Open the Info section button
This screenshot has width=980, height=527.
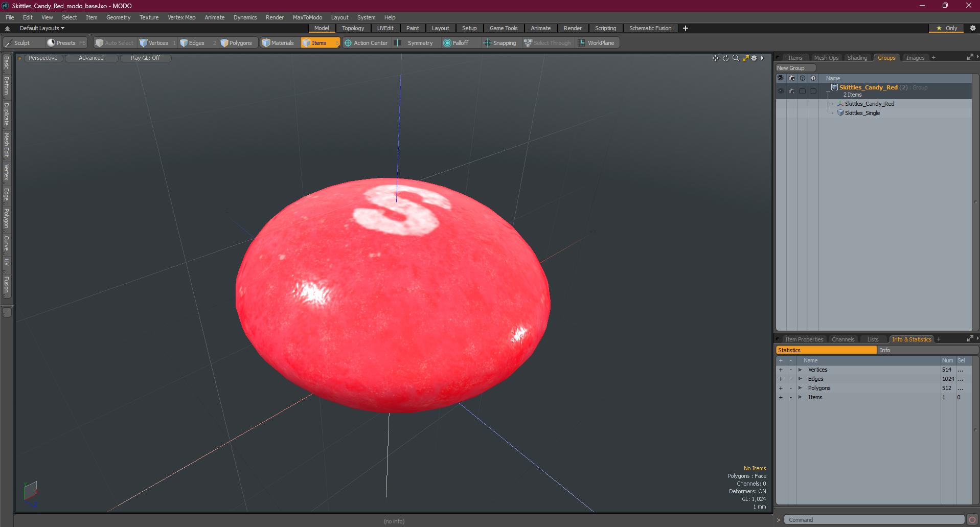(x=928, y=350)
